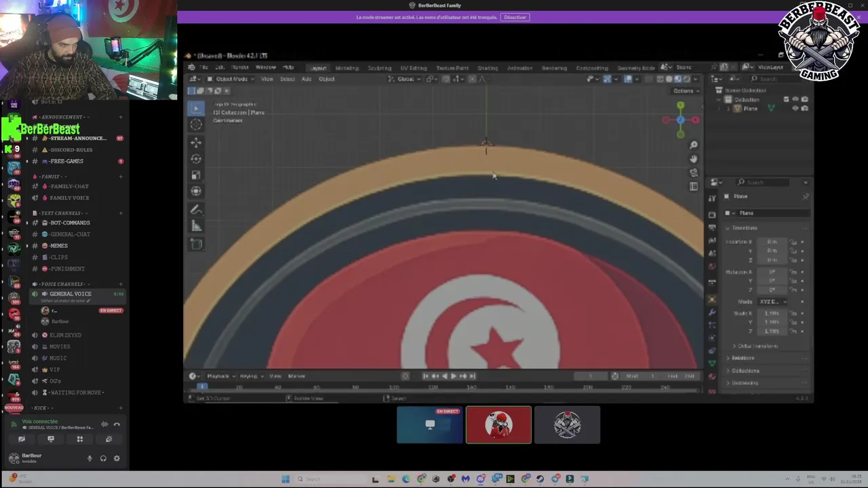Switch to solid viewport shading mode
The image size is (868, 488).
[669, 79]
